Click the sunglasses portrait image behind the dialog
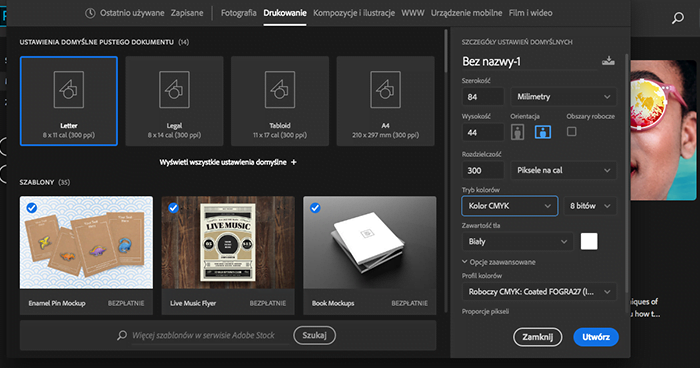This screenshot has height=368, width=700. tap(663, 130)
